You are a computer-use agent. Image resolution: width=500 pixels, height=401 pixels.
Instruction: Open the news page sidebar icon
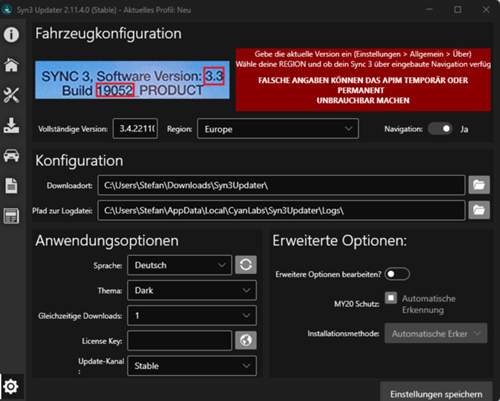click(x=11, y=216)
